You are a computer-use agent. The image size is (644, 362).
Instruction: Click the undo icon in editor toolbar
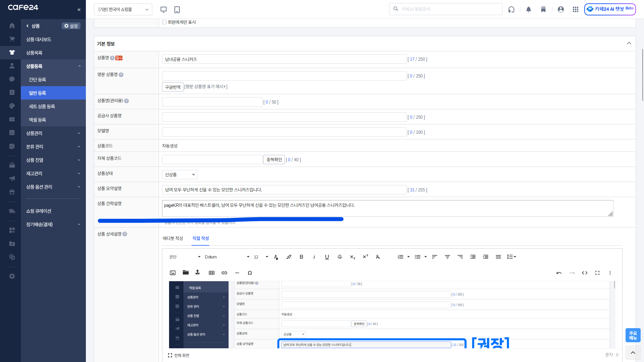[x=559, y=273]
